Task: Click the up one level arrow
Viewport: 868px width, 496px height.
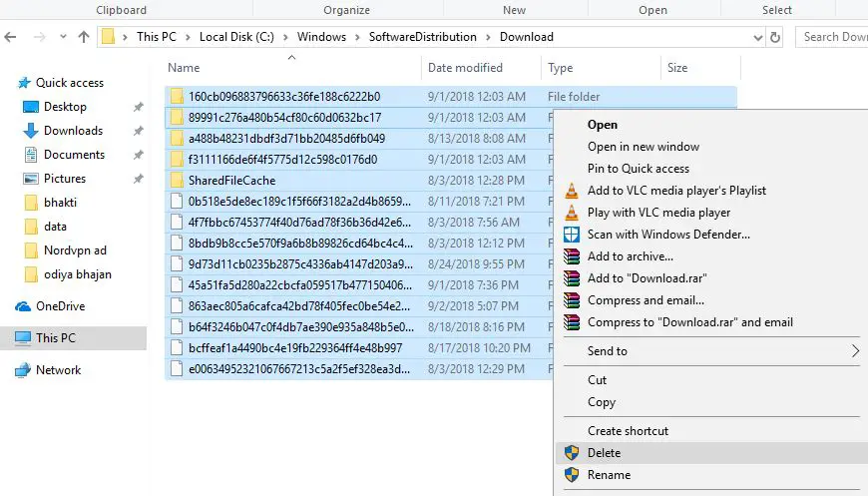Action: point(84,37)
